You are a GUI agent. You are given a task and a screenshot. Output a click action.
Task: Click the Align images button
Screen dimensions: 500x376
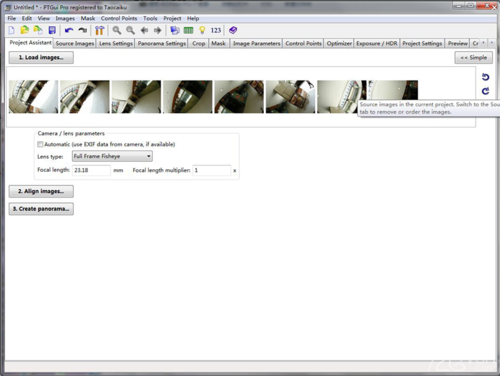(41, 191)
